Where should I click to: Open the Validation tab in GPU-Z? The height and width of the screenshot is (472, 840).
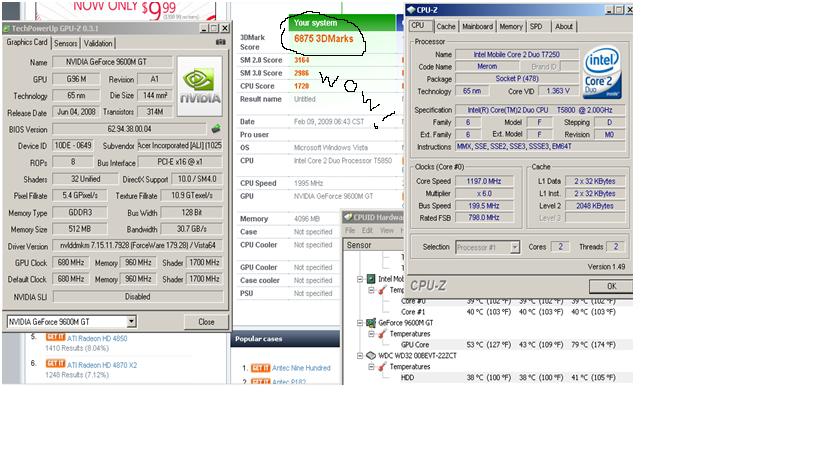coord(98,43)
